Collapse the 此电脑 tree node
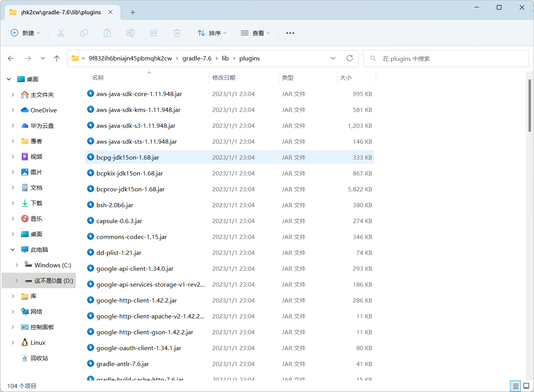Image resolution: width=534 pixels, height=392 pixels. [12, 249]
